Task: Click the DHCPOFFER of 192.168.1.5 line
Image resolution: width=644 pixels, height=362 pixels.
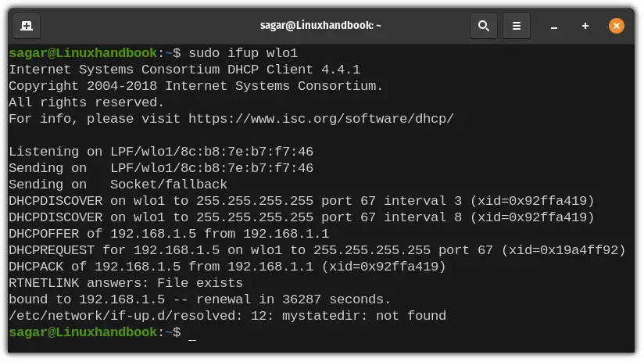Action: coord(169,234)
